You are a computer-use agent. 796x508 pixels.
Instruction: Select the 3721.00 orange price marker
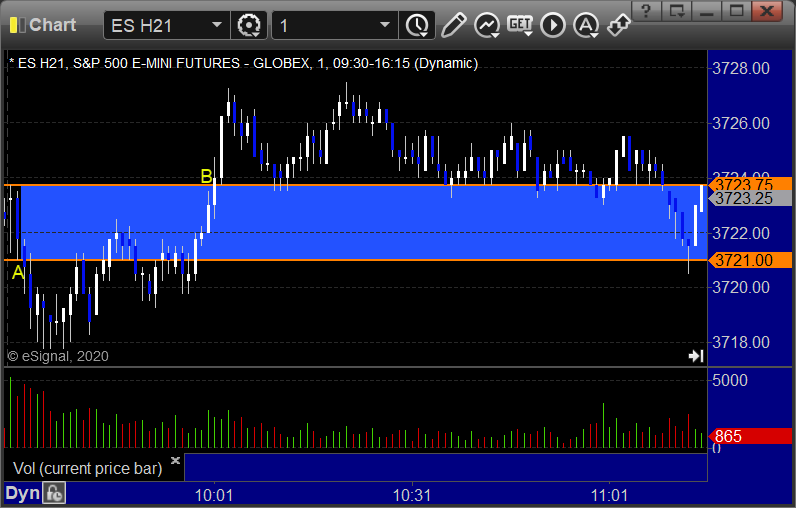pos(750,260)
